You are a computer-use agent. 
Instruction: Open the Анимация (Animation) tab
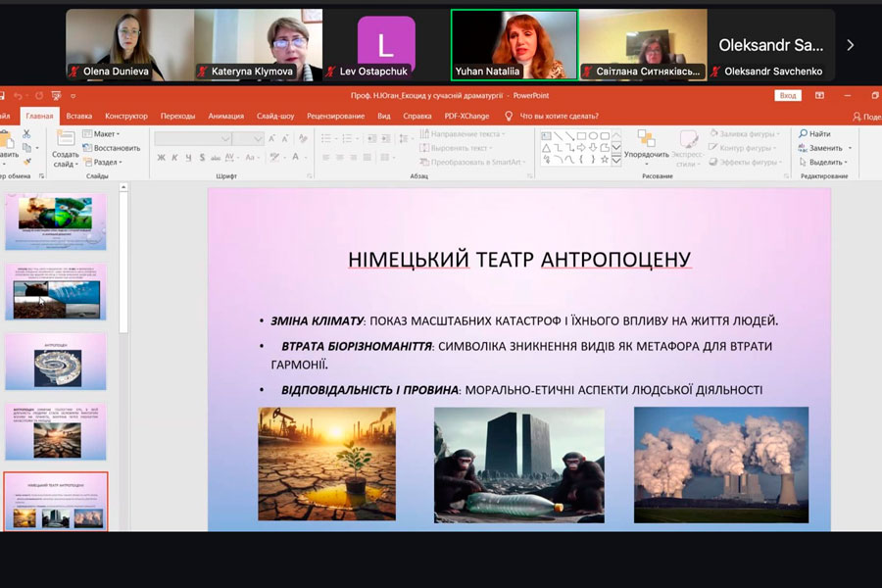pos(225,116)
